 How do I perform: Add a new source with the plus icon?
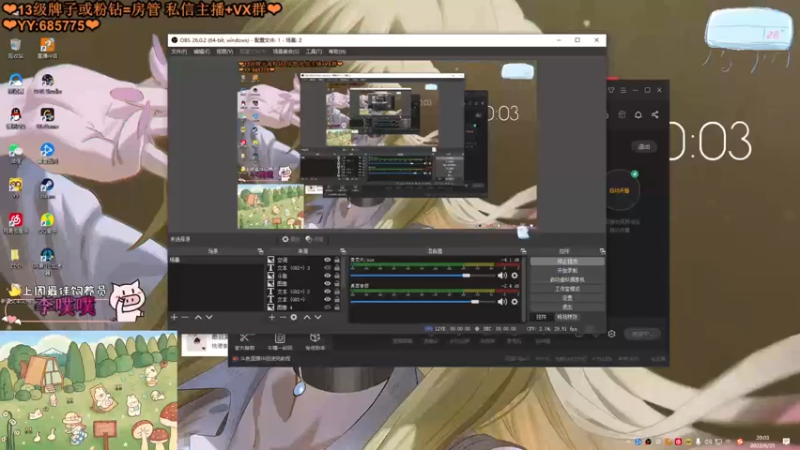pyautogui.click(x=271, y=317)
